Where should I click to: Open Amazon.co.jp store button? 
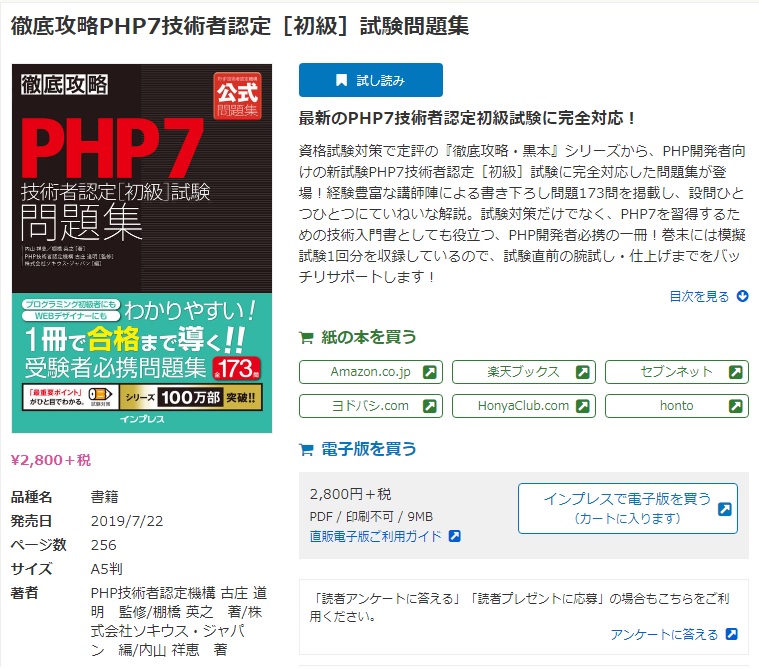point(370,372)
